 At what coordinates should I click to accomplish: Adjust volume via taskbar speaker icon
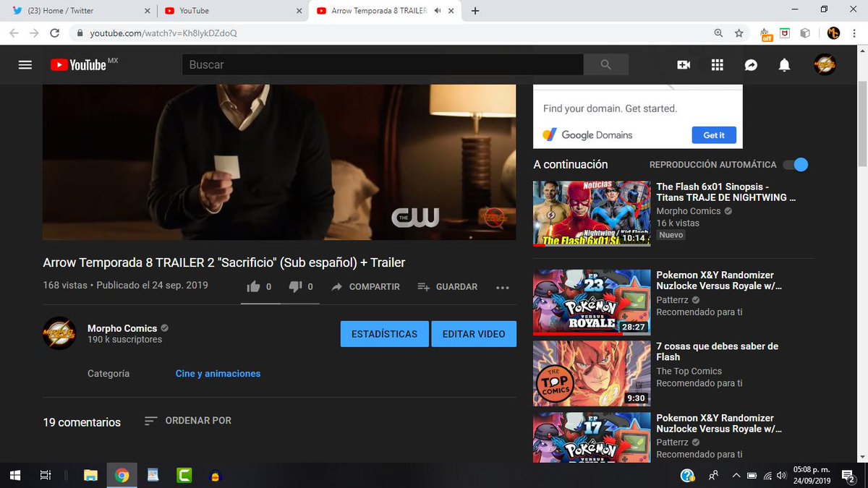[781, 476]
